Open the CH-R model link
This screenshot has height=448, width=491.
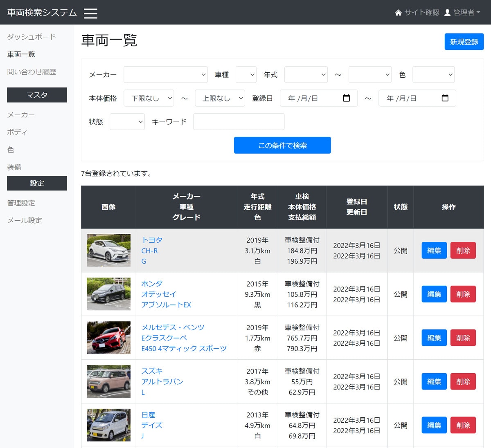coord(149,251)
